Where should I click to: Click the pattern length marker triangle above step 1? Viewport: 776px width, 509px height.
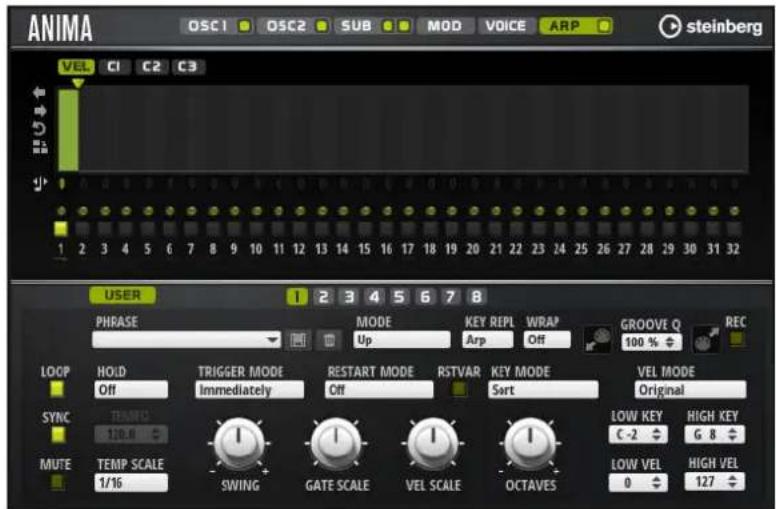coord(78,83)
